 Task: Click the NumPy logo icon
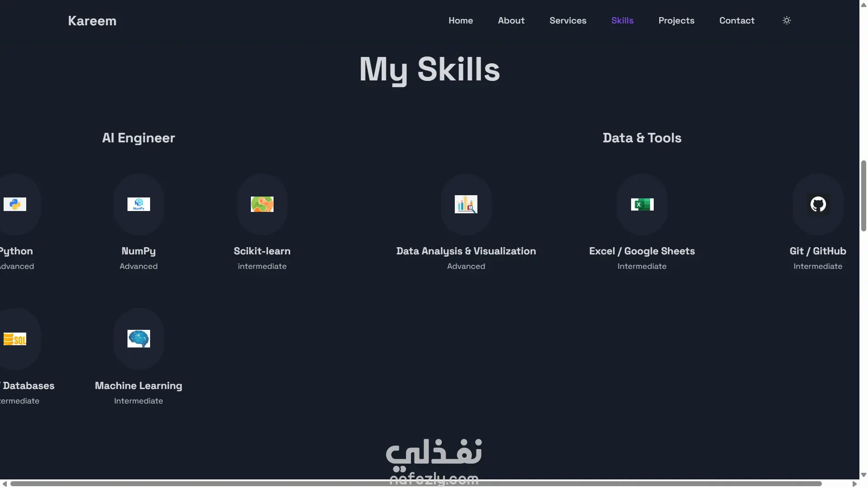click(138, 204)
